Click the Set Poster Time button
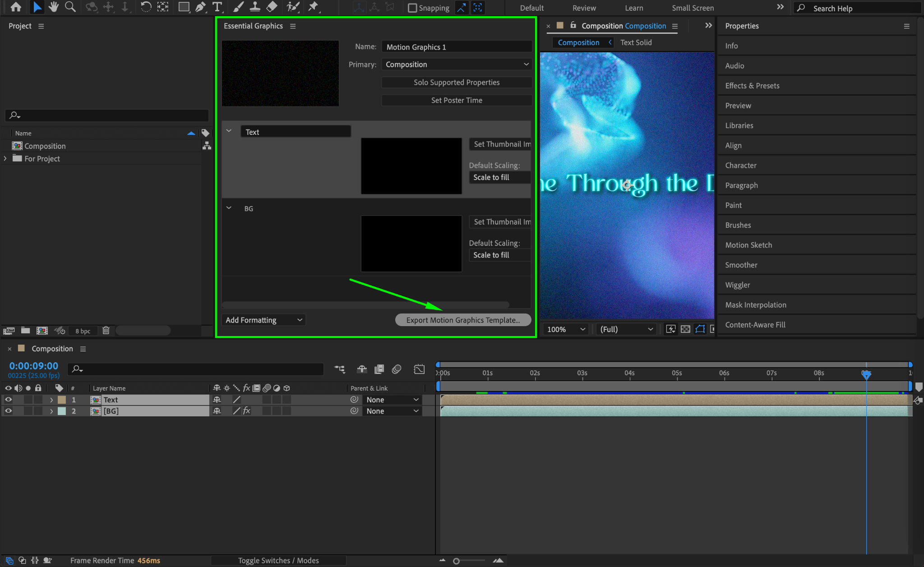This screenshot has width=924, height=567. (457, 100)
